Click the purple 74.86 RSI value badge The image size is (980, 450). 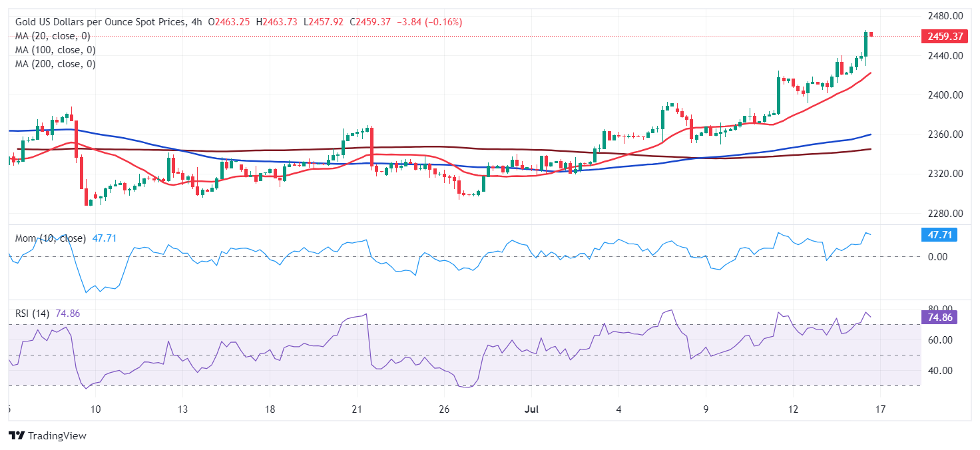tap(939, 318)
